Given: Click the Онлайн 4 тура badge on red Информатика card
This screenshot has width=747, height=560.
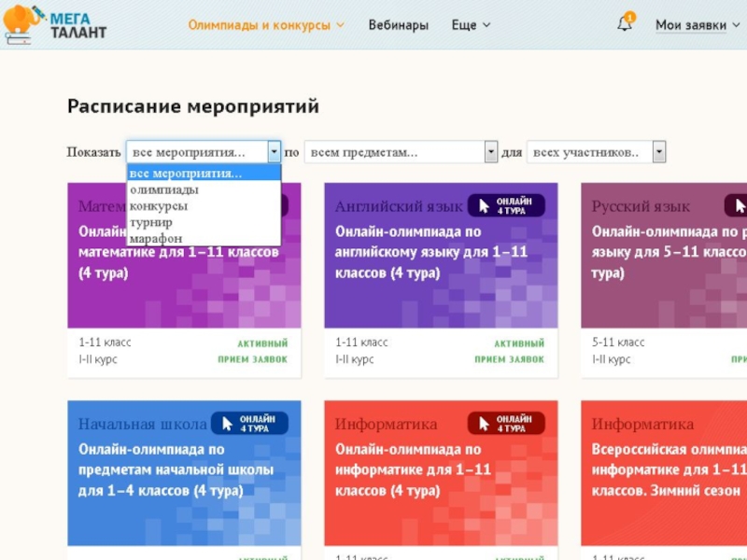Looking at the screenshot, I should click(x=505, y=424).
